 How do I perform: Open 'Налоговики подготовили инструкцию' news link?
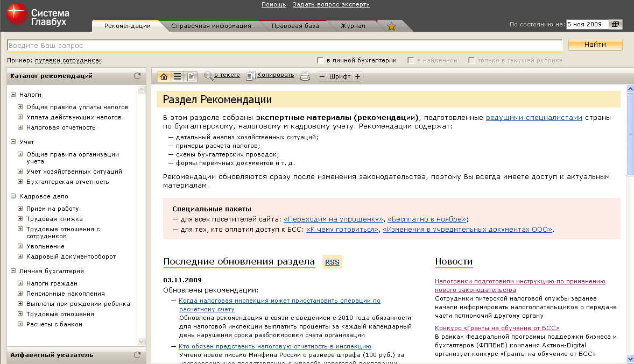[x=520, y=286]
